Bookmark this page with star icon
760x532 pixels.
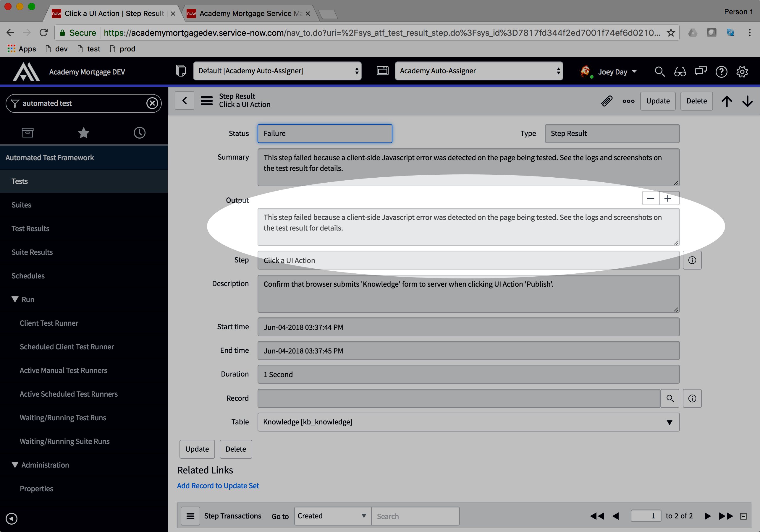coord(671,33)
